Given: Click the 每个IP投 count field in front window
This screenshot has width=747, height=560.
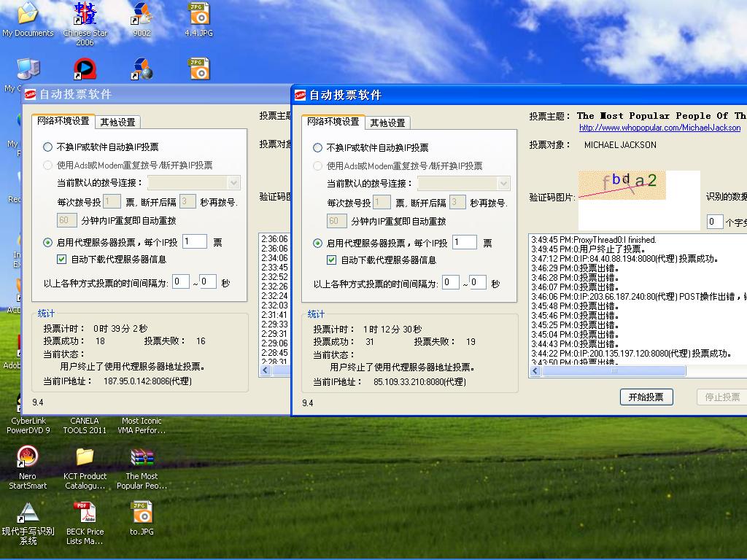Looking at the screenshot, I should coord(464,243).
